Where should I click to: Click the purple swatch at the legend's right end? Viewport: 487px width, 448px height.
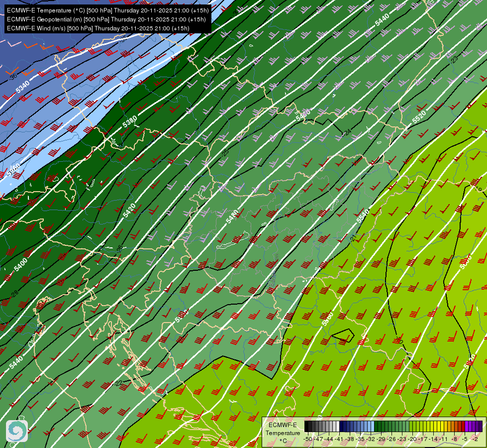[x=481, y=426]
